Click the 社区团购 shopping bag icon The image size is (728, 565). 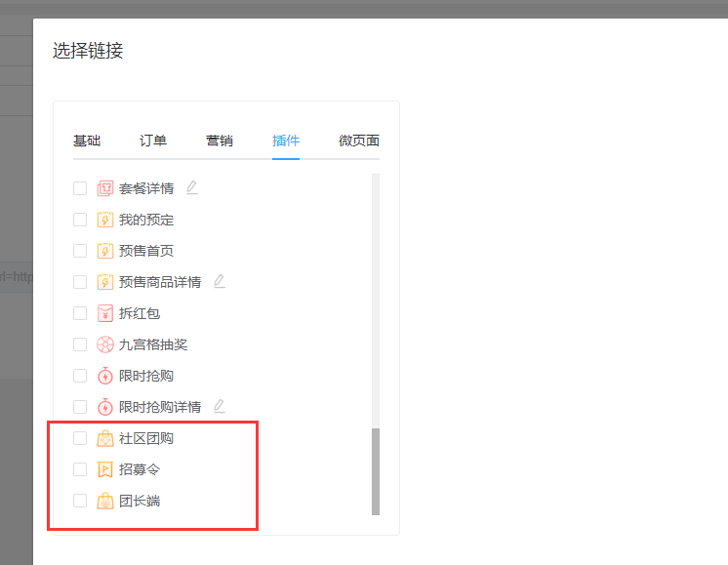(x=105, y=438)
